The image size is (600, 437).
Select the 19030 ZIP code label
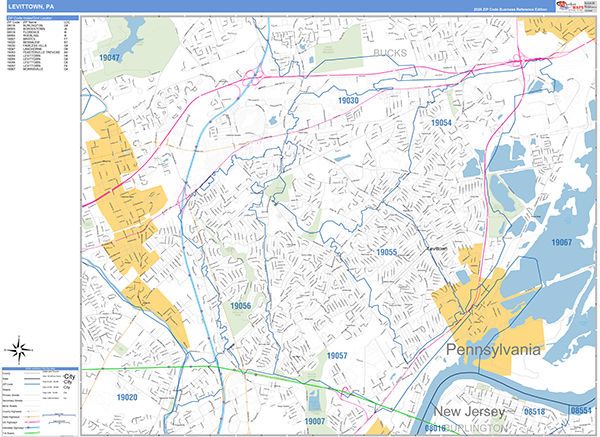tap(348, 101)
